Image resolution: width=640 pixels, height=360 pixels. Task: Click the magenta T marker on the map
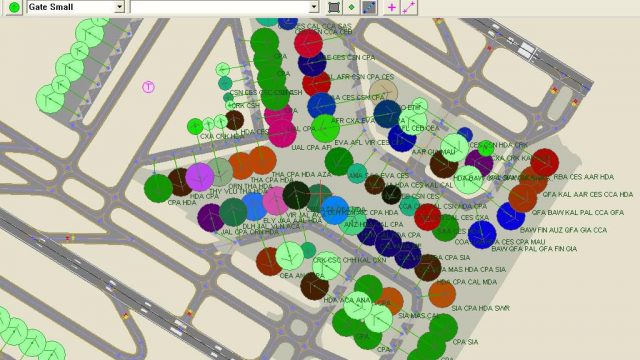pos(148,87)
